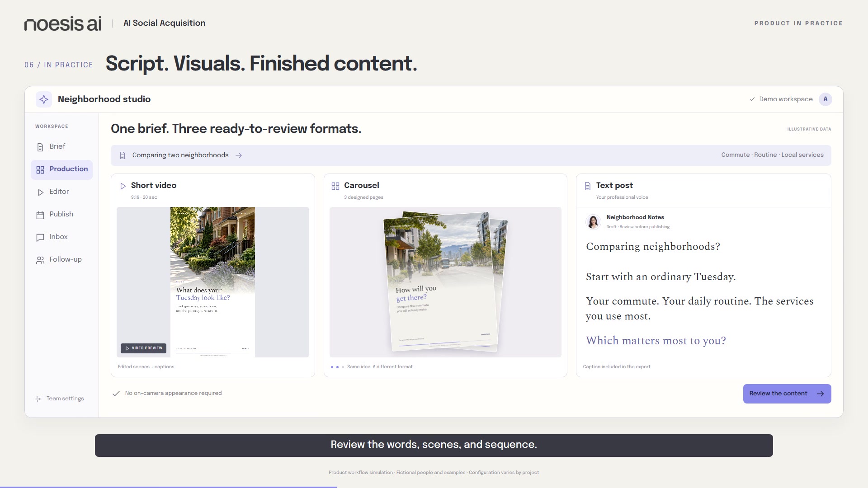Screen dimensions: 868x488
Task: Open the short video preview thumbnail
Action: (212, 282)
